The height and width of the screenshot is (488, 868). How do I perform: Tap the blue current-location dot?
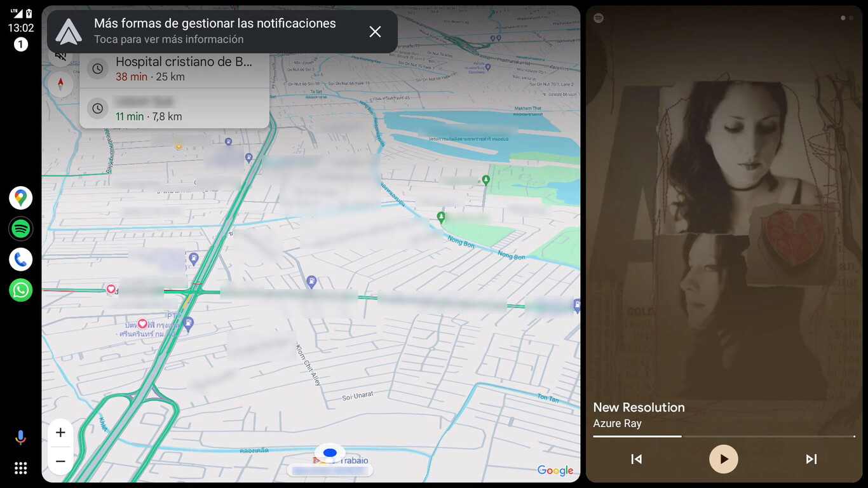(x=330, y=452)
